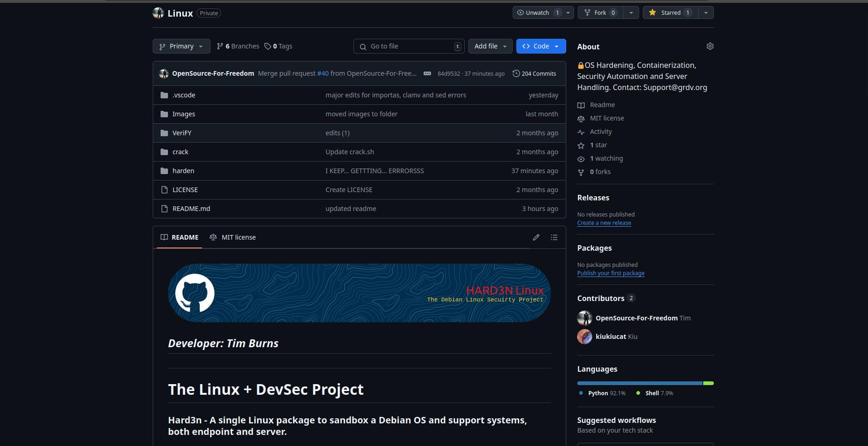Open the crack folder icon
Viewport: 868px width, 446px height.
(164, 151)
